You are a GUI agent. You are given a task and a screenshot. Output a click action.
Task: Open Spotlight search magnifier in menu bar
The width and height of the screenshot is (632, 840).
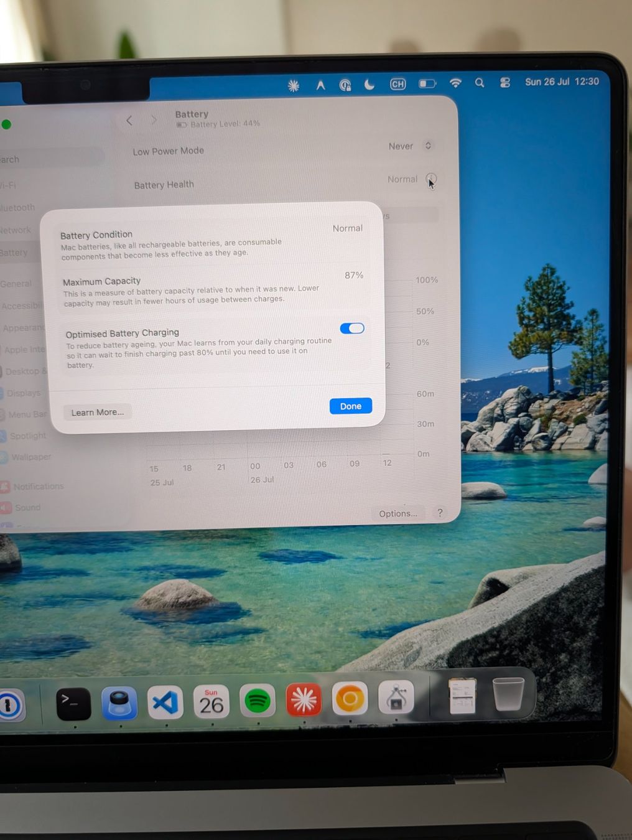coord(480,82)
